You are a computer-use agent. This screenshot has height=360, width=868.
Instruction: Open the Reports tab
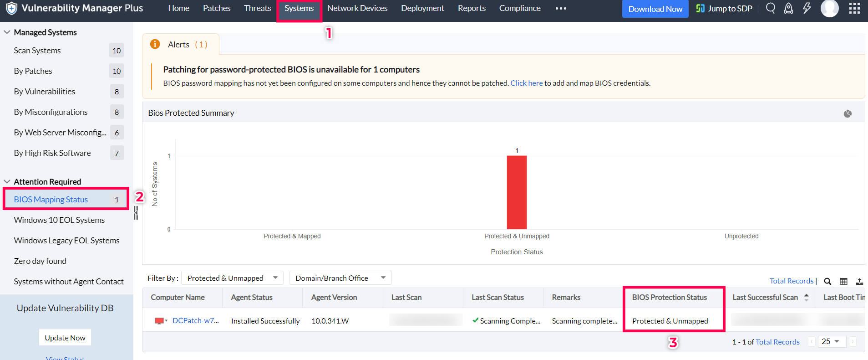(x=472, y=8)
